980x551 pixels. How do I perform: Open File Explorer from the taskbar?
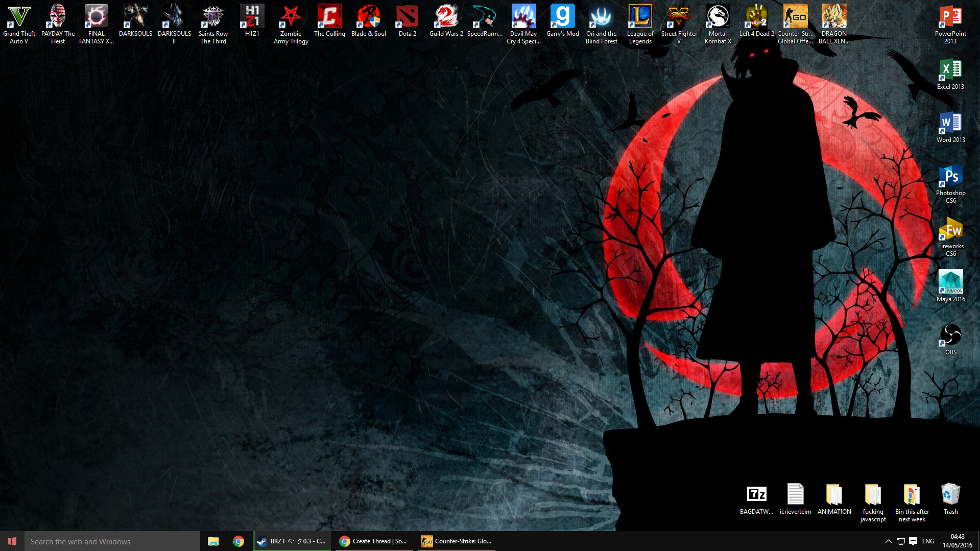[213, 541]
